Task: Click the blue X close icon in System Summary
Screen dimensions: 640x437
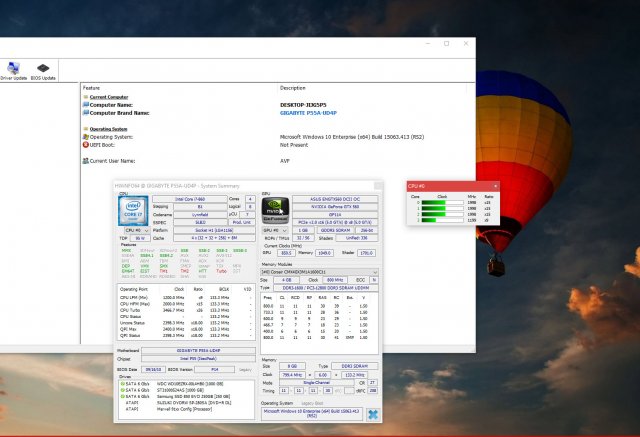Action: (x=372, y=414)
